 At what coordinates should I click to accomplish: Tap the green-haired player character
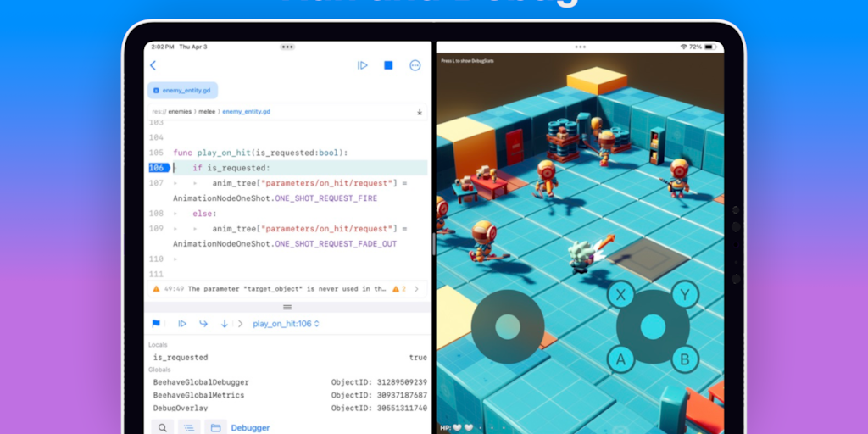pyautogui.click(x=581, y=259)
